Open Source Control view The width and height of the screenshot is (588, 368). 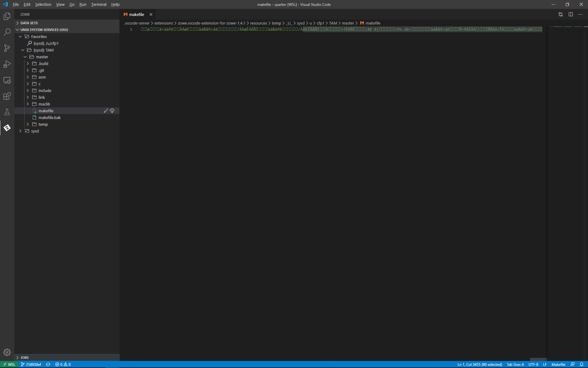click(x=7, y=48)
